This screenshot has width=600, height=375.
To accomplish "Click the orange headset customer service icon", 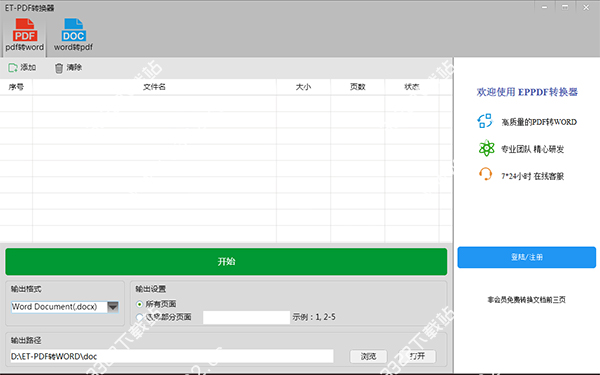I will [485, 174].
